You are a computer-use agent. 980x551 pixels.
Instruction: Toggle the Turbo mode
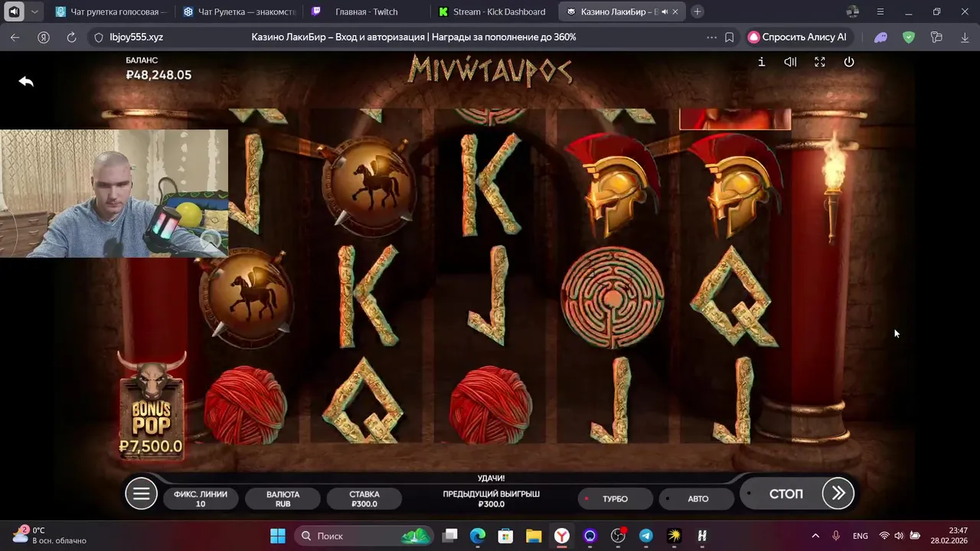coord(615,499)
